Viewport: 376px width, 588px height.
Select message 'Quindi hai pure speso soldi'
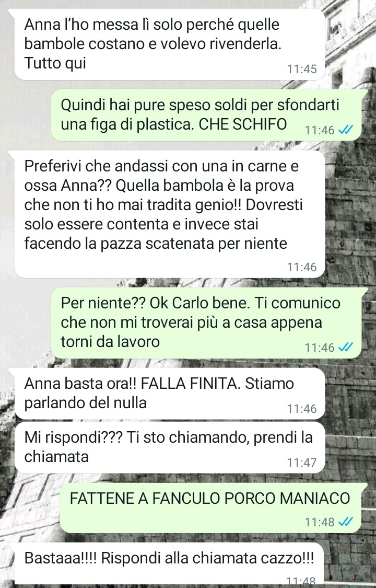206,115
